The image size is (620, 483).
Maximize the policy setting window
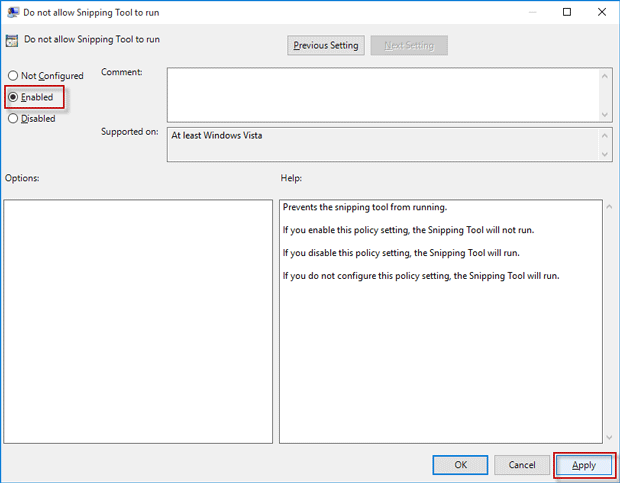pyautogui.click(x=567, y=12)
